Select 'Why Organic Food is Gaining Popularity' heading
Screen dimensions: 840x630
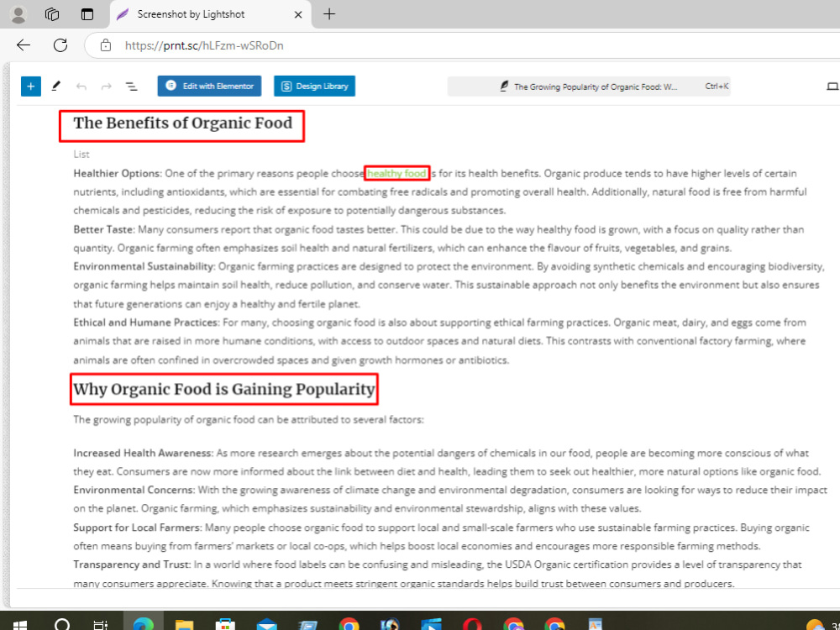224,389
